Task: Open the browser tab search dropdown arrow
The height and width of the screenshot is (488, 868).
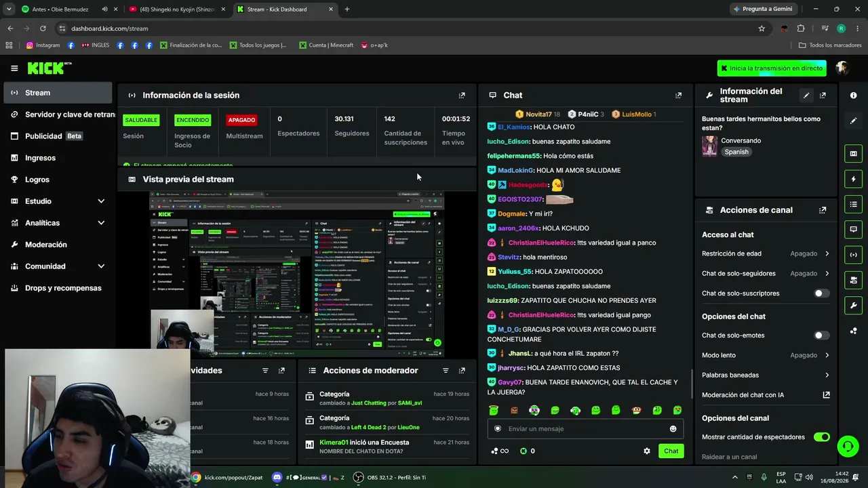Action: (8, 9)
